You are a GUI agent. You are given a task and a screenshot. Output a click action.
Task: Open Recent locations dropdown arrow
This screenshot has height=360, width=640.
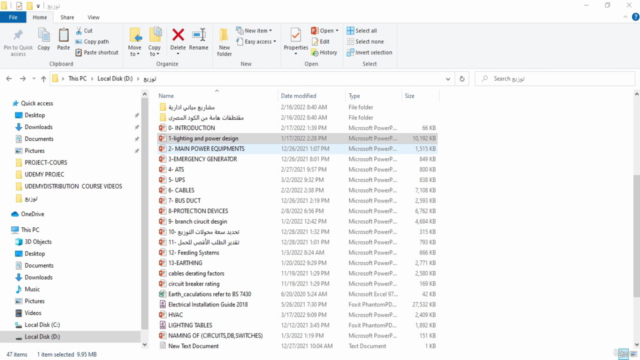[x=34, y=79]
